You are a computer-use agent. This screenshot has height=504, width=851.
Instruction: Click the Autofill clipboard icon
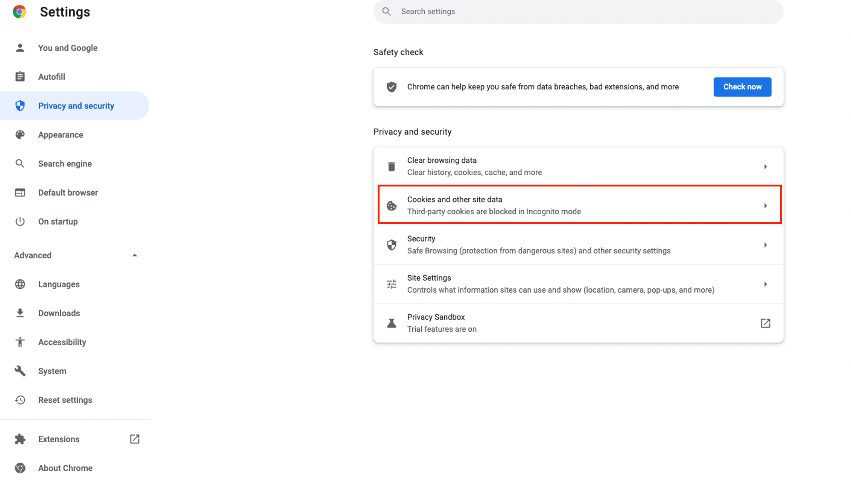tap(20, 77)
